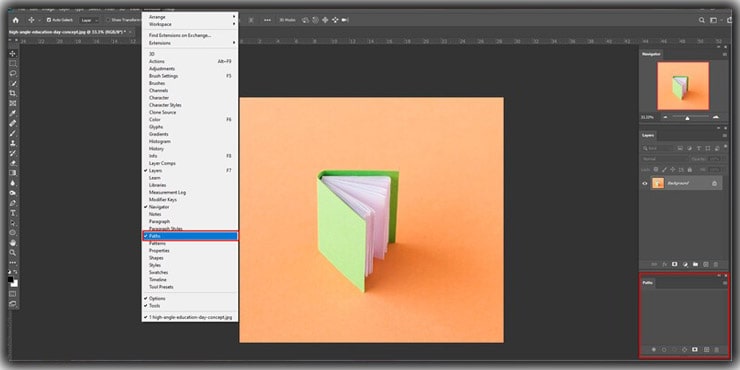Select the Clone Stamp tool
740x370 pixels.
click(13, 143)
